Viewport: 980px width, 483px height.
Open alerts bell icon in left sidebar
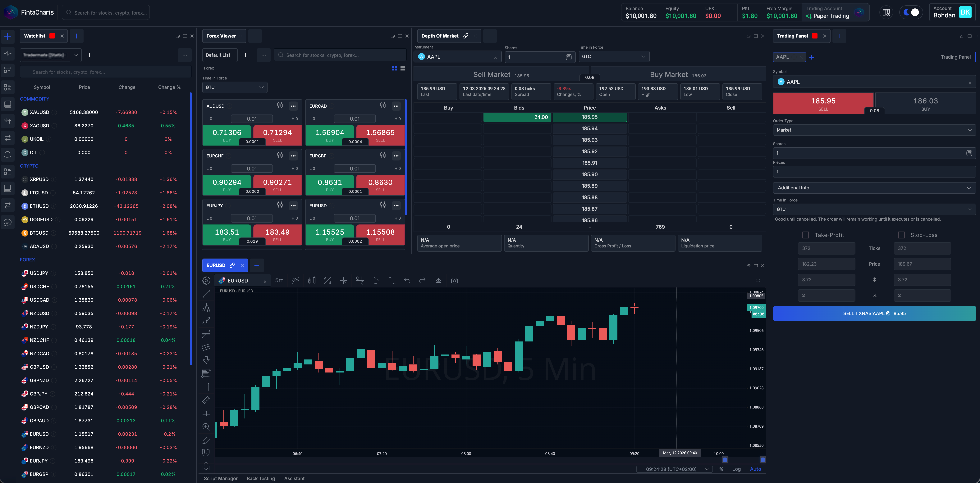point(8,155)
